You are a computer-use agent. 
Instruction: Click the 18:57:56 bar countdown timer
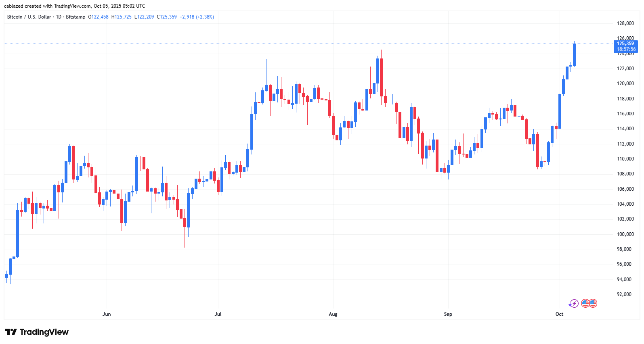626,49
